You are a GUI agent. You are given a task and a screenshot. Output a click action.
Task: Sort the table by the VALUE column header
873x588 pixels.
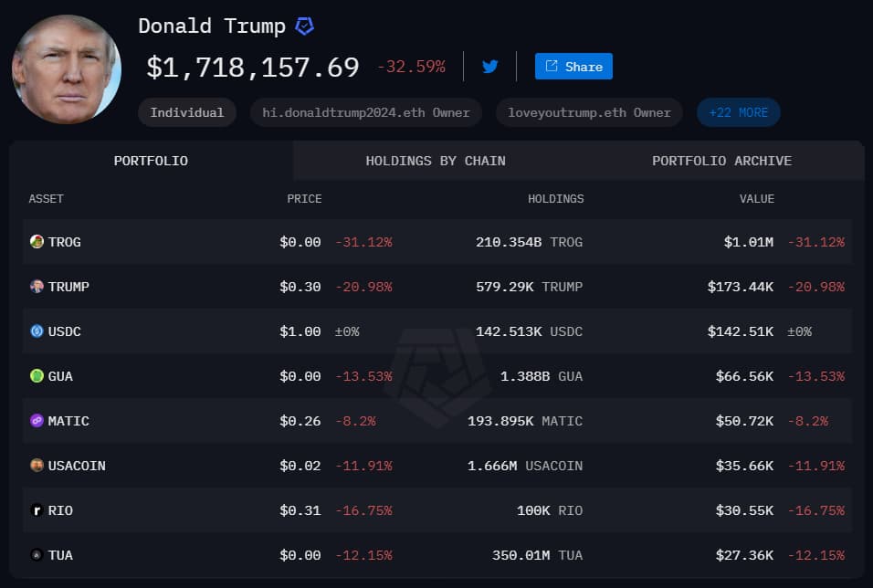tap(758, 198)
